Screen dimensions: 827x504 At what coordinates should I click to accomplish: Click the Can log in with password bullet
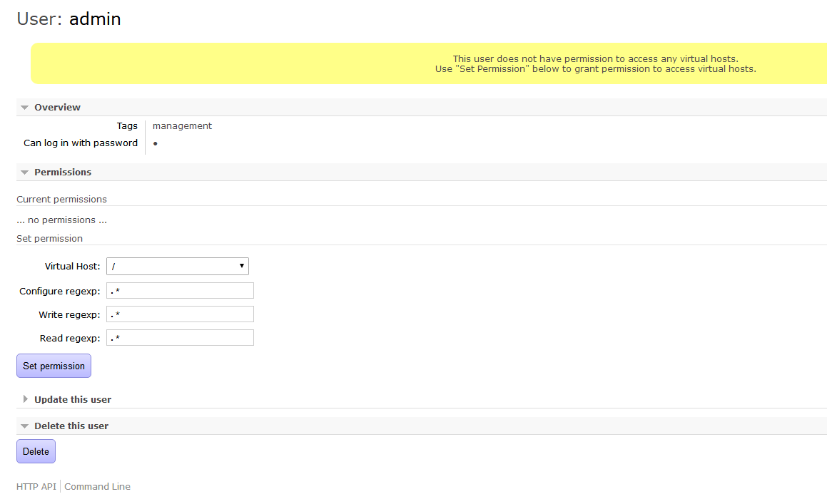pos(155,144)
